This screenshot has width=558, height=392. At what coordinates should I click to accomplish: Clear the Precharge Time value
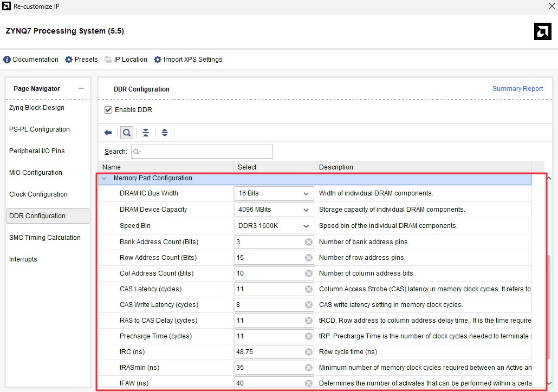point(309,336)
